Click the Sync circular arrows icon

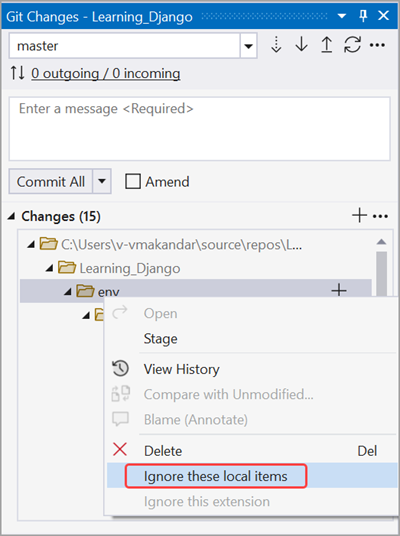tap(352, 45)
